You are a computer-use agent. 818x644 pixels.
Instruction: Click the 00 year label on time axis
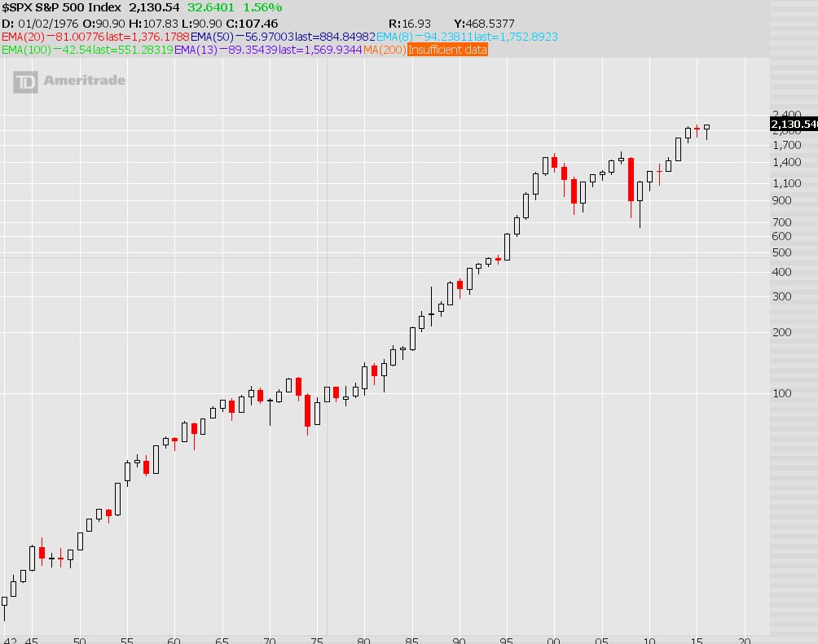click(553, 641)
